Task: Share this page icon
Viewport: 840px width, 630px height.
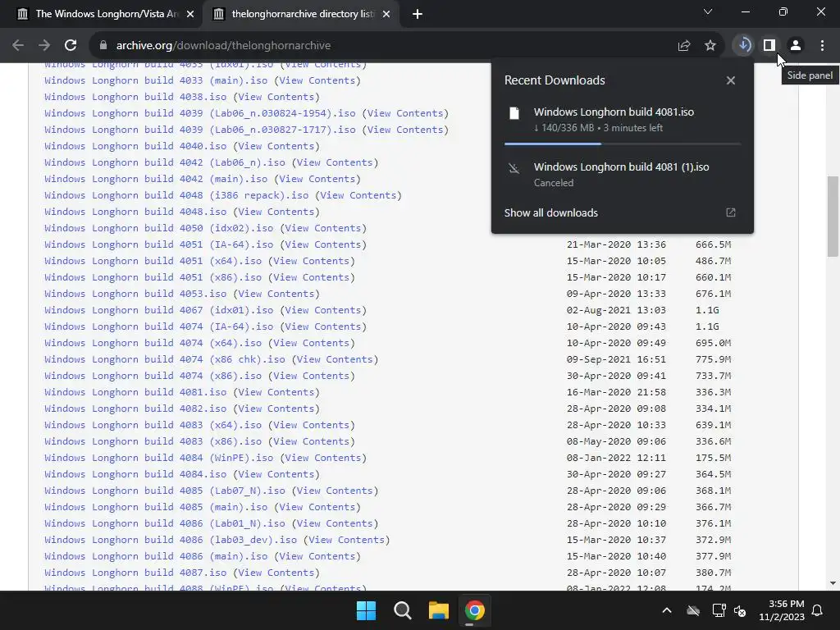Action: (x=684, y=46)
